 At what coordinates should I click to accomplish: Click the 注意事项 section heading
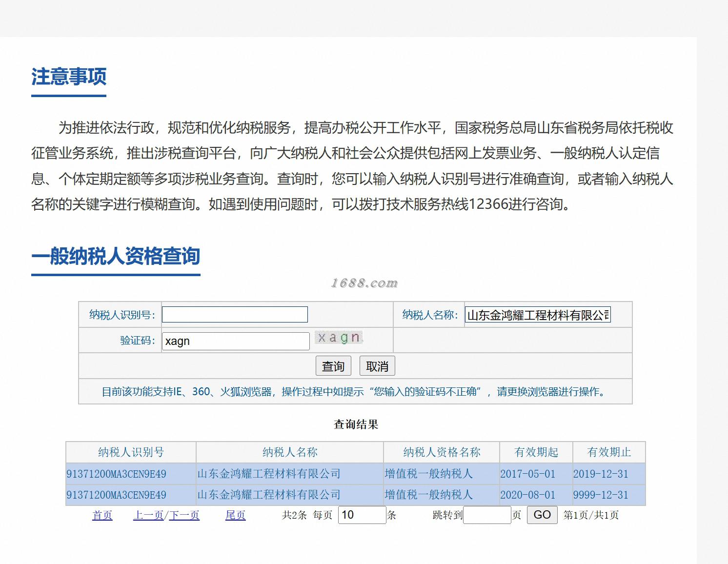point(69,77)
